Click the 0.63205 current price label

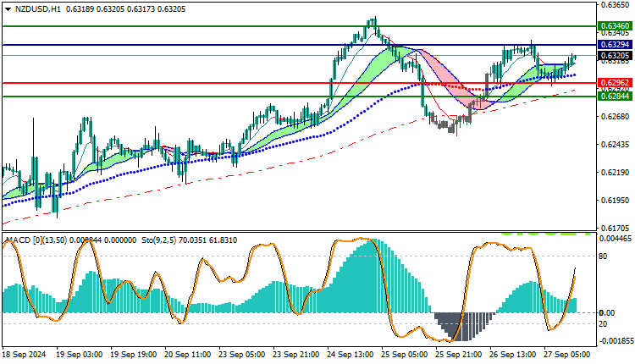click(x=616, y=56)
